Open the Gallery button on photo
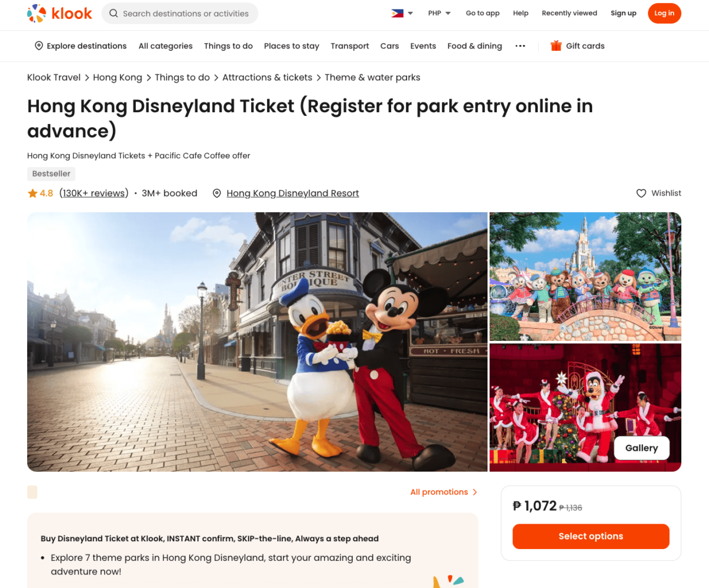709x588 pixels. pos(642,448)
